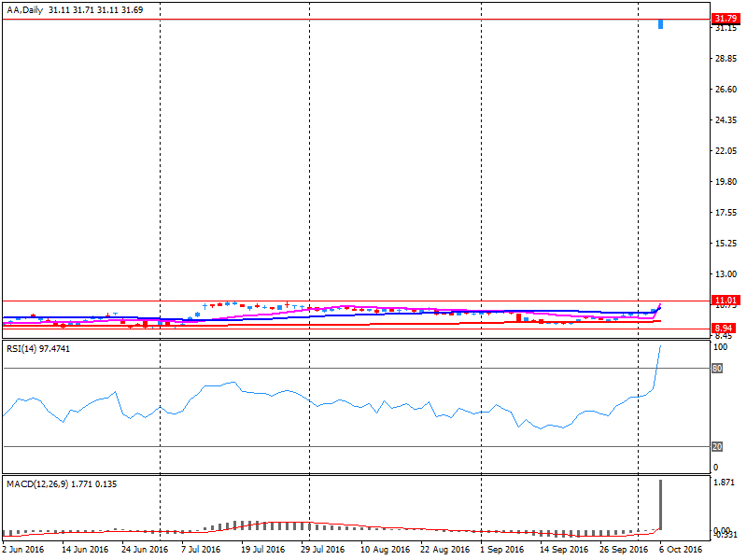Select the red 8.94 price label
The height and width of the screenshot is (560, 747).
[724, 329]
